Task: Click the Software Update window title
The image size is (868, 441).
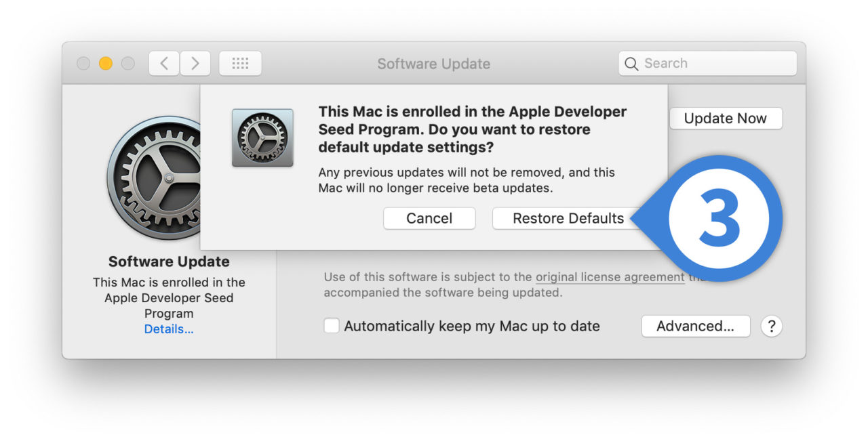Action: [434, 64]
